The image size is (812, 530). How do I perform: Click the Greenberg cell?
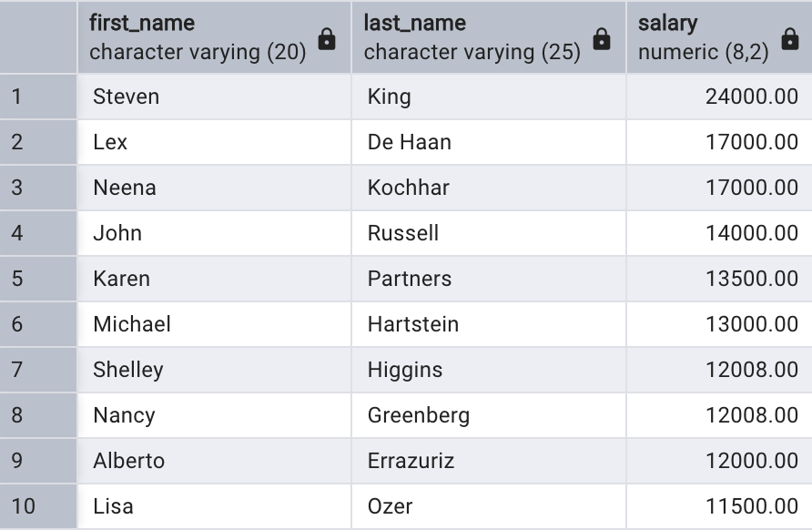pyautogui.click(x=489, y=415)
